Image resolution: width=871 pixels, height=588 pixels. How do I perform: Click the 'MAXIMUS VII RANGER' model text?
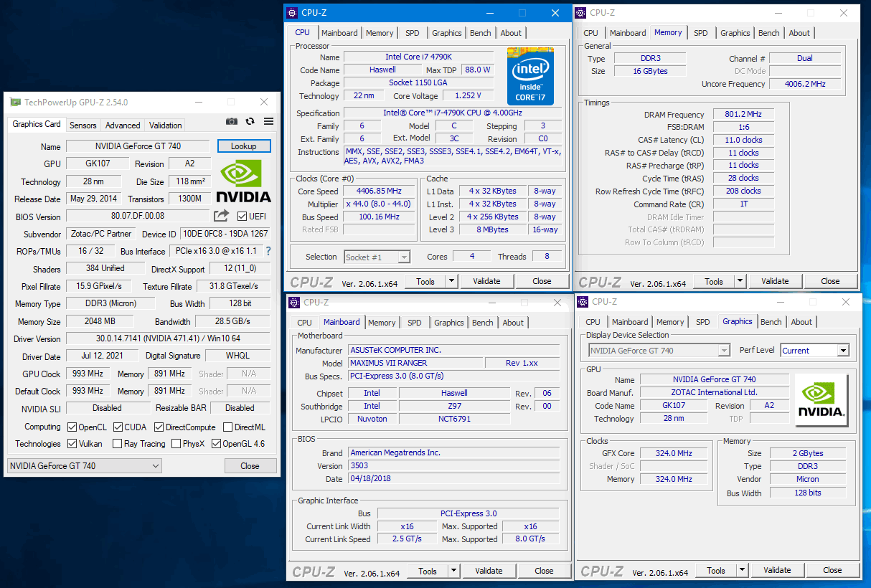pyautogui.click(x=387, y=363)
